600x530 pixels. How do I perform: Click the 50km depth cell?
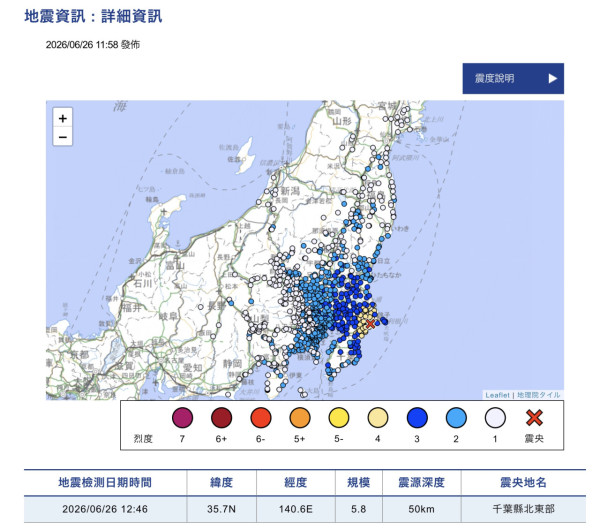pos(421,509)
